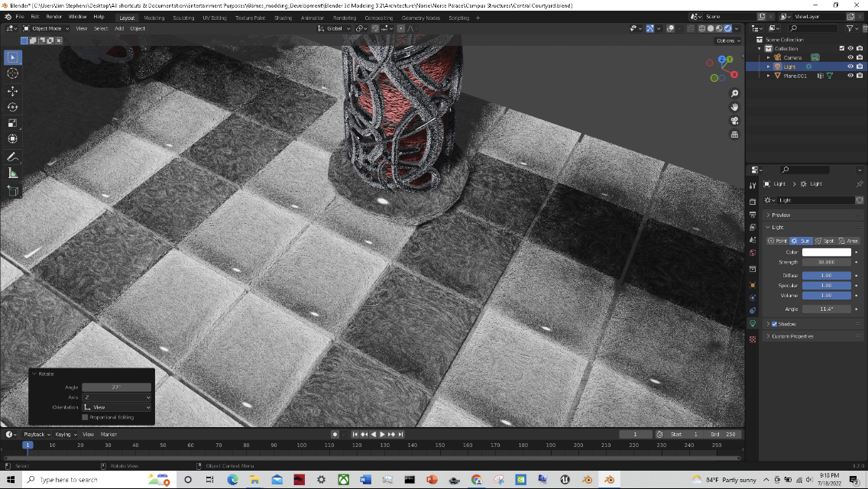Open the Object Mode dropdown
Screen dimensions: 868x489
(47, 28)
